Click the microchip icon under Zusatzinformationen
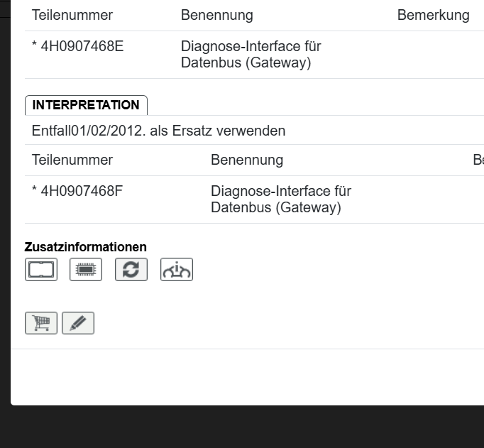Screen dimensions: 484x448 [x=86, y=269]
